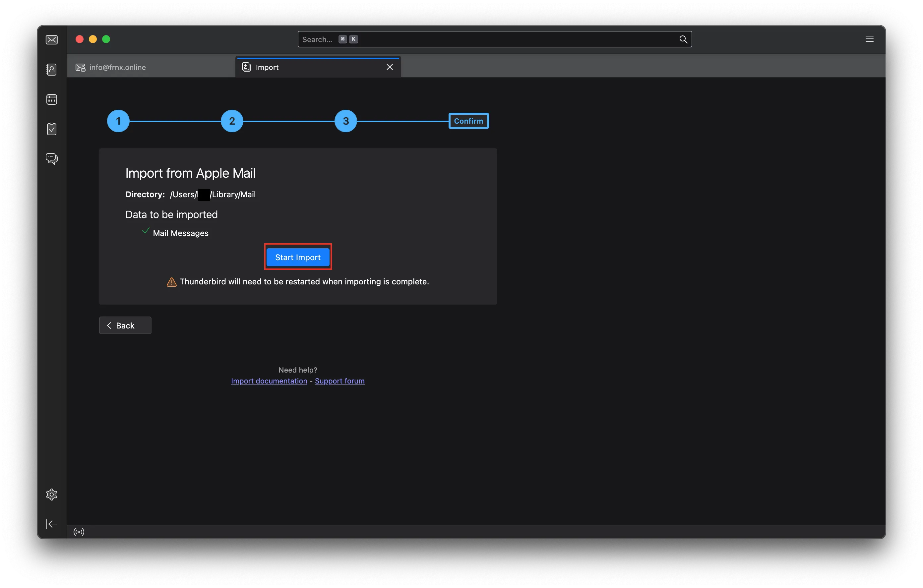This screenshot has width=923, height=588.
Task: Open the Calendar space icon
Action: click(51, 99)
